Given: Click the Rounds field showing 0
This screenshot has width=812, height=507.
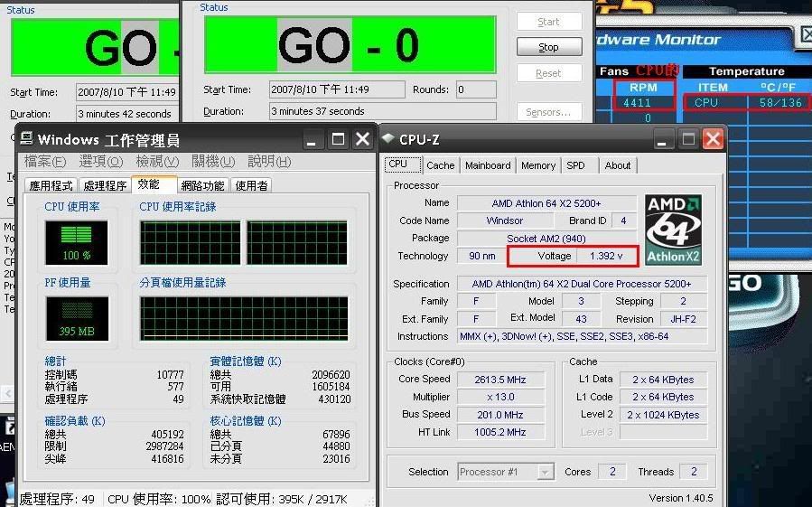Looking at the screenshot, I should pos(476,89).
